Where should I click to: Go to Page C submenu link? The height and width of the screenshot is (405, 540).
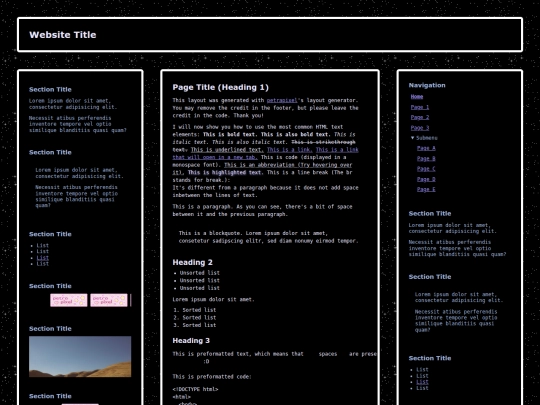[x=426, y=169]
